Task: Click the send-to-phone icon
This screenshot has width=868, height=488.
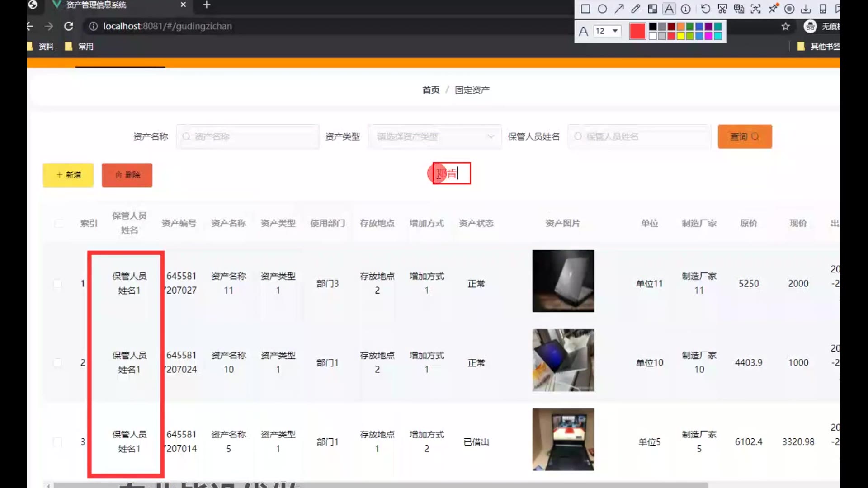Action: [823, 9]
